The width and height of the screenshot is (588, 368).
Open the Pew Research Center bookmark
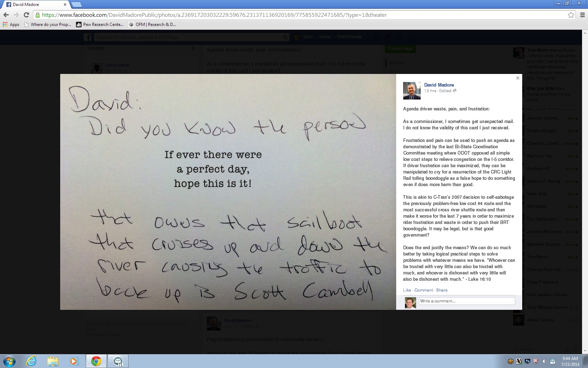click(100, 25)
